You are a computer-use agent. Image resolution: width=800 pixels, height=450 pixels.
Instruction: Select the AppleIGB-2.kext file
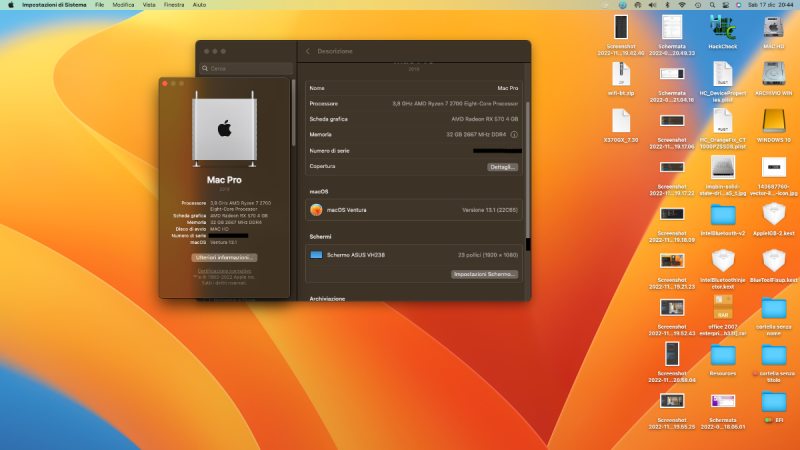[773, 214]
